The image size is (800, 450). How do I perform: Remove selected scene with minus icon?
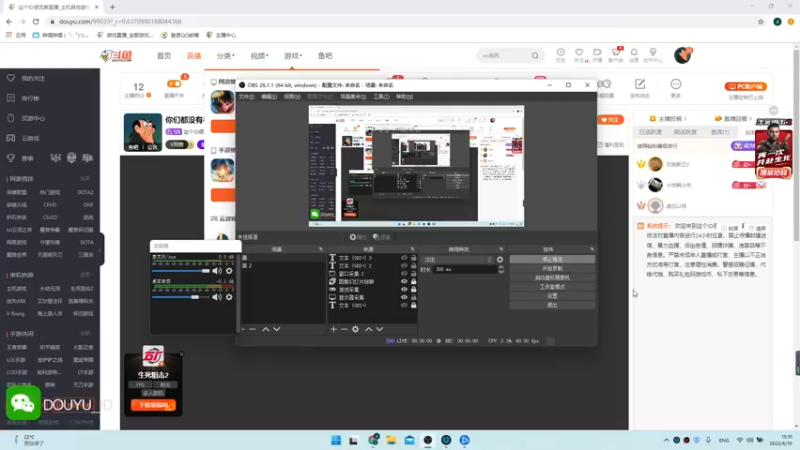click(x=253, y=329)
